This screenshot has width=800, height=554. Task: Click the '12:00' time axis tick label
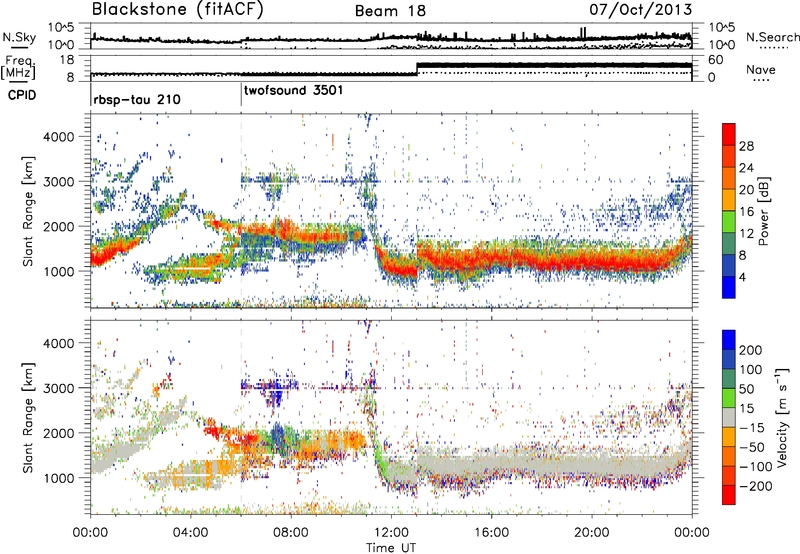[391, 533]
